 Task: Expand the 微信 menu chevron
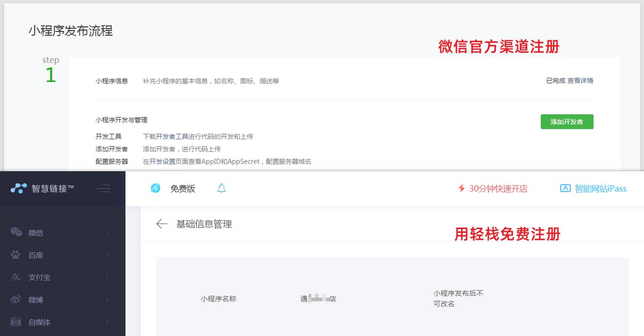[107, 232]
